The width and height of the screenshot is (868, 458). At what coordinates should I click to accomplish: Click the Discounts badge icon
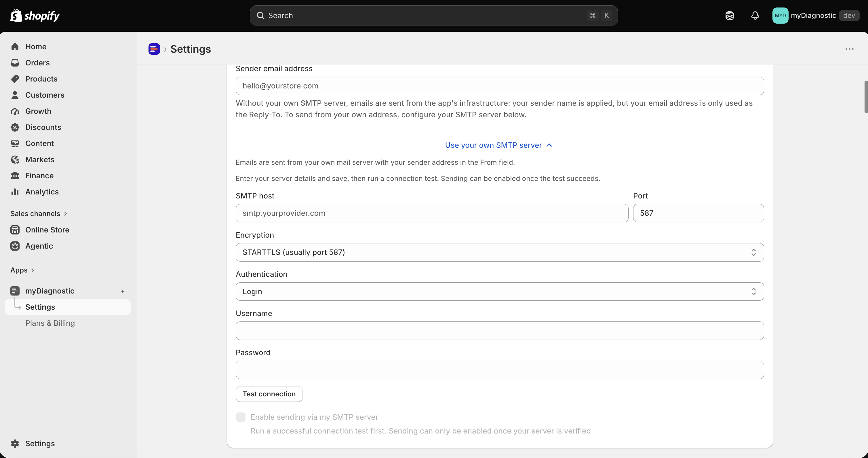pyautogui.click(x=15, y=127)
